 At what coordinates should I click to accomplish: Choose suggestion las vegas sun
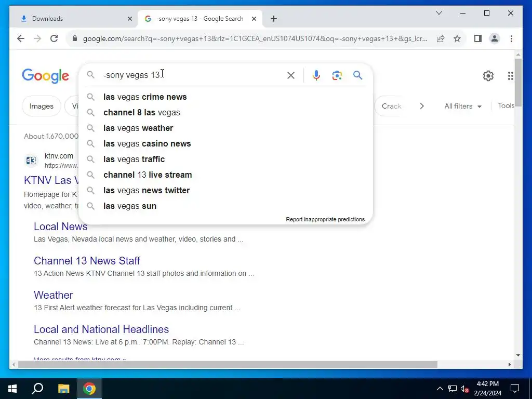[225, 206]
